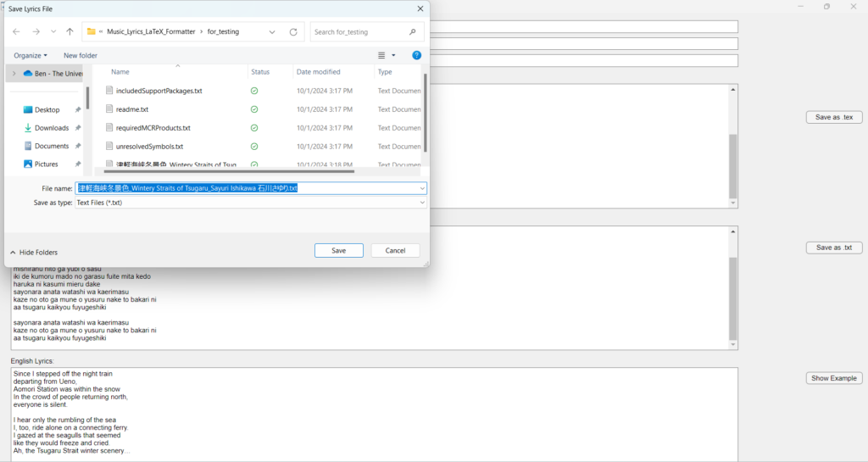Viewport: 868px width, 462px height.
Task: Click the search magnifier icon
Action: pyautogui.click(x=413, y=32)
